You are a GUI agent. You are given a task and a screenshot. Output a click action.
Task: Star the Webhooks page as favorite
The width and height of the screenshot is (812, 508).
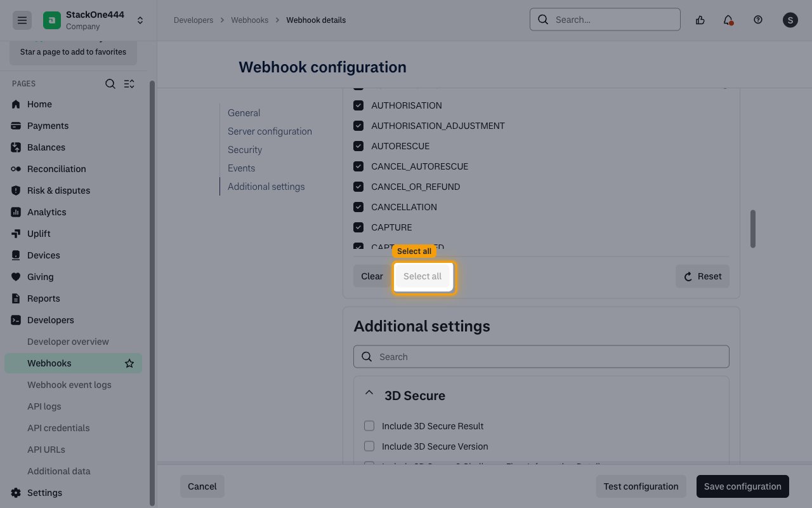[x=129, y=363]
